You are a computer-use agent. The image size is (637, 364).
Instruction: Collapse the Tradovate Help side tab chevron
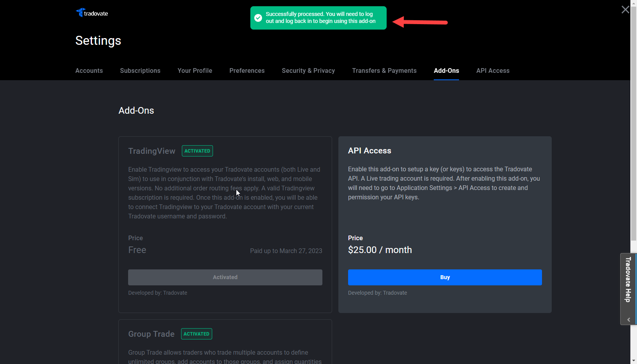click(x=628, y=320)
